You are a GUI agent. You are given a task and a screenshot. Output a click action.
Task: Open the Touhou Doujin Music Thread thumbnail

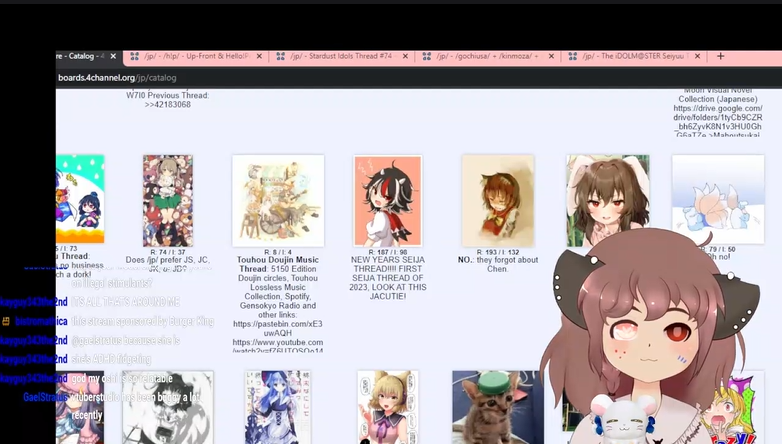[278, 200]
